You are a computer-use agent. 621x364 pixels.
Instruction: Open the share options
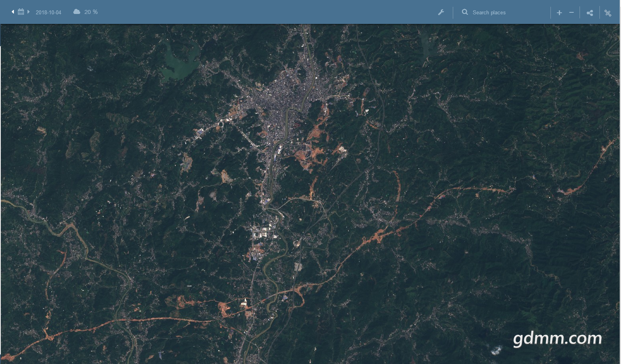tap(590, 13)
